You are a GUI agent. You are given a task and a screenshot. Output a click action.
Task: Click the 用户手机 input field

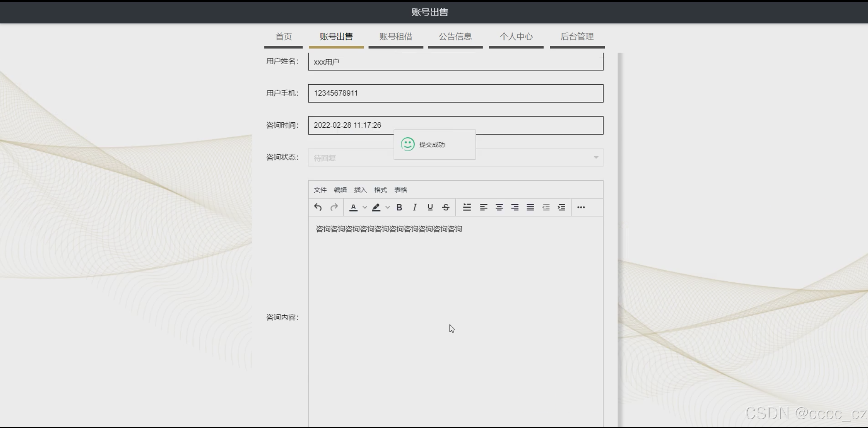coord(455,93)
